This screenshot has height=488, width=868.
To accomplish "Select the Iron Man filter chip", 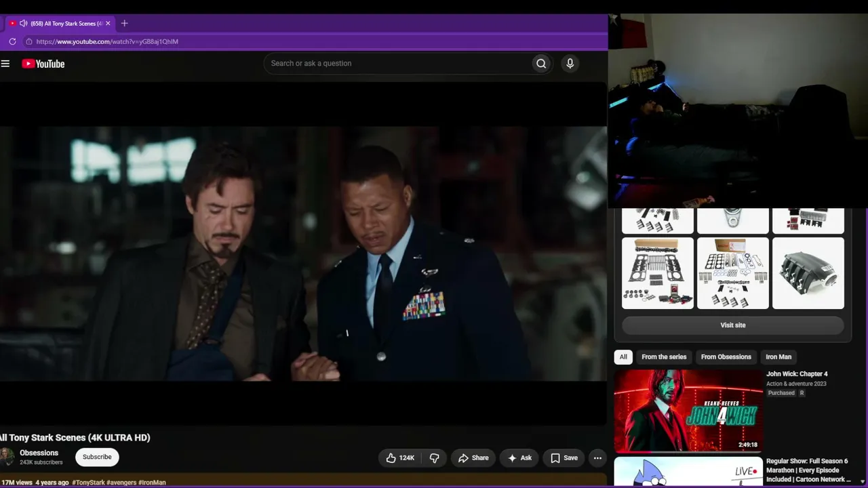I will 778,357.
